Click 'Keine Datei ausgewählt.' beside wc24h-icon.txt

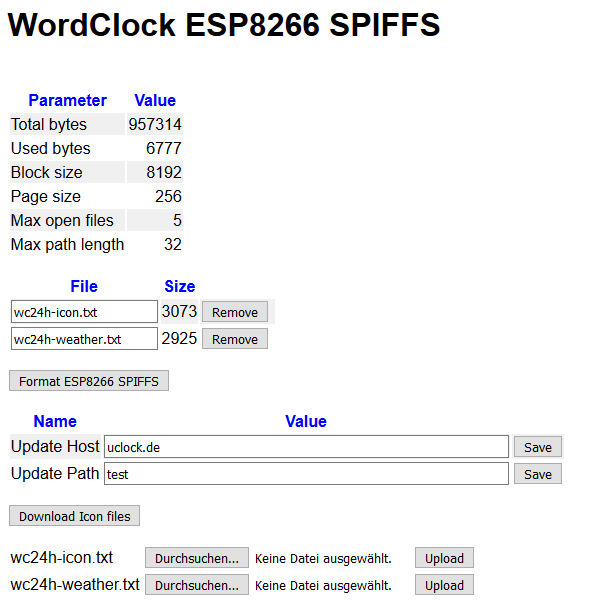[323, 558]
